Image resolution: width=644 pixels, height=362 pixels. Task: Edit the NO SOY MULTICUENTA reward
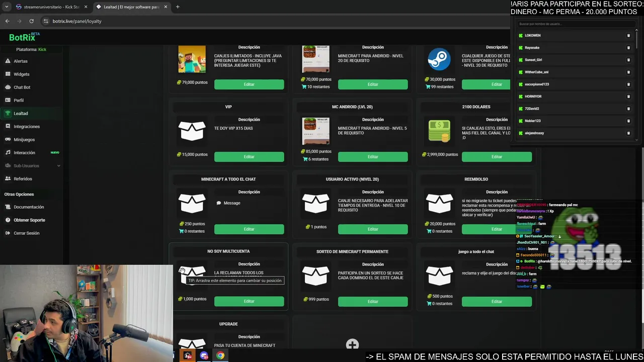(x=249, y=301)
